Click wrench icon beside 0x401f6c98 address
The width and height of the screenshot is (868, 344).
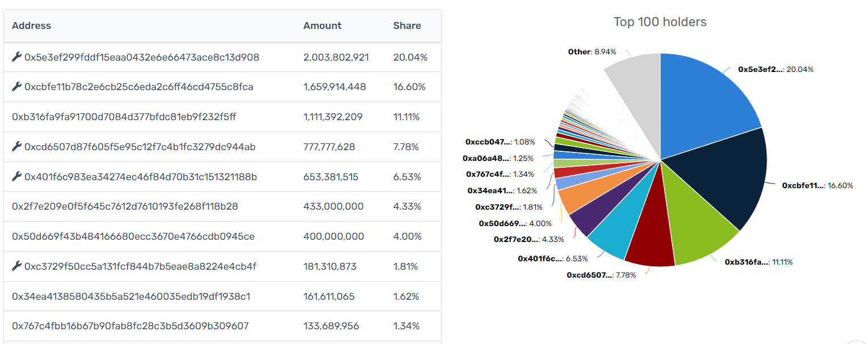(x=16, y=177)
